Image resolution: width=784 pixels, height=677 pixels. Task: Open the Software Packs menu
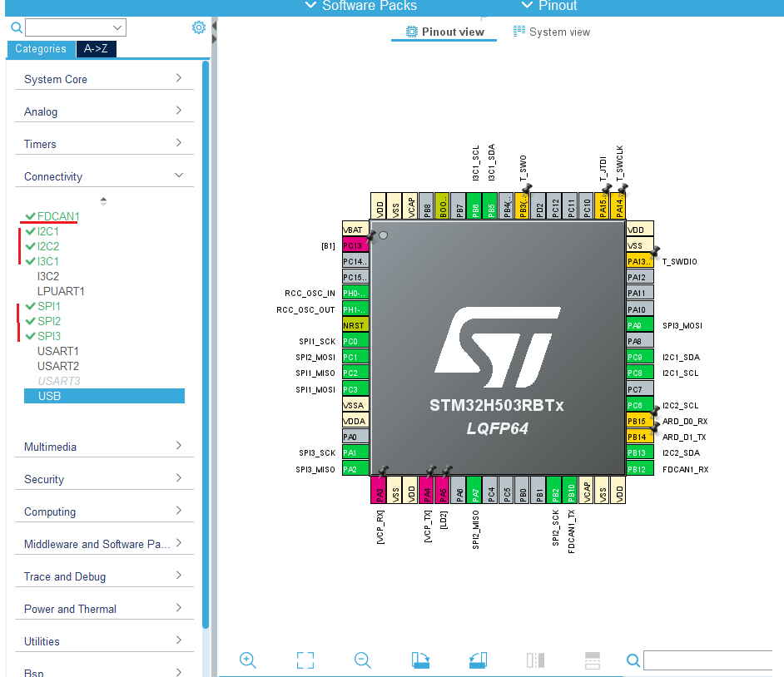360,6
